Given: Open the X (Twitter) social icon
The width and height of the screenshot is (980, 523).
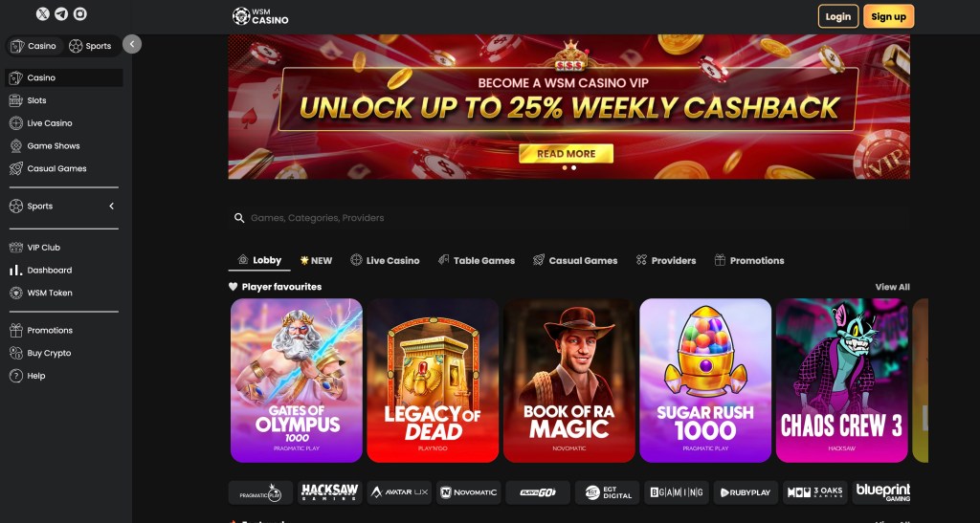Looking at the screenshot, I should [x=42, y=13].
